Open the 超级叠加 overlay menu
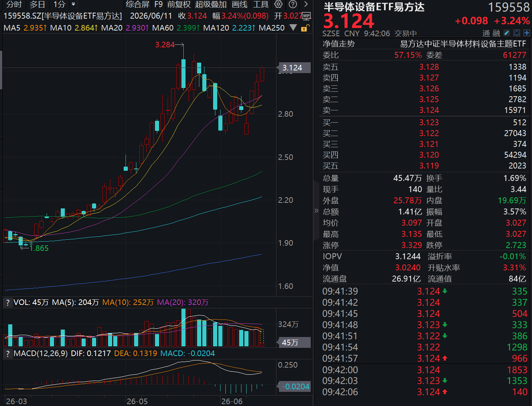 tap(211, 4)
